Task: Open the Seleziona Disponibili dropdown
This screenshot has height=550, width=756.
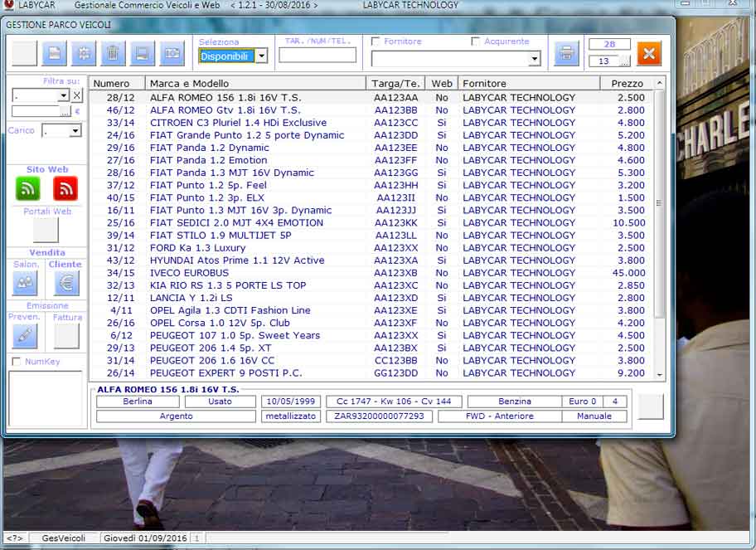Action: pyautogui.click(x=261, y=56)
